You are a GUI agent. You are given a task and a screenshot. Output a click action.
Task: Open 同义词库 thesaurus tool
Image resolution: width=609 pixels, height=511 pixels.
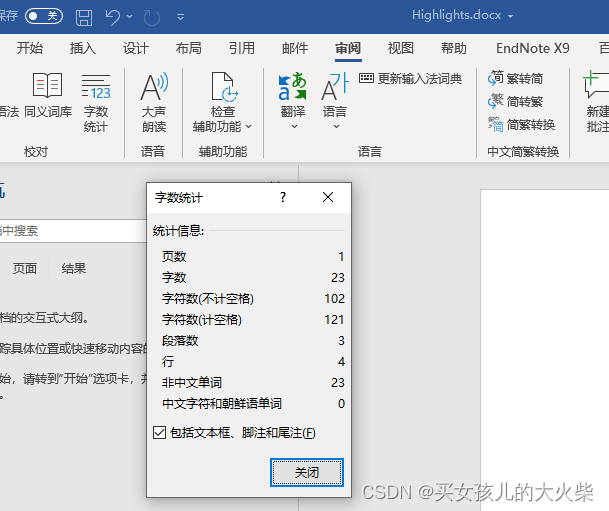[48, 95]
